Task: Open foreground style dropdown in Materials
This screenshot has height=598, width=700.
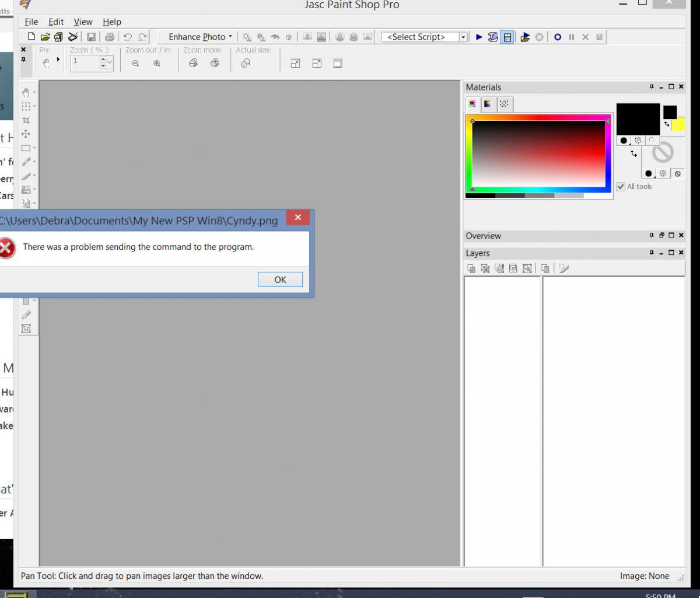Action: click(624, 141)
